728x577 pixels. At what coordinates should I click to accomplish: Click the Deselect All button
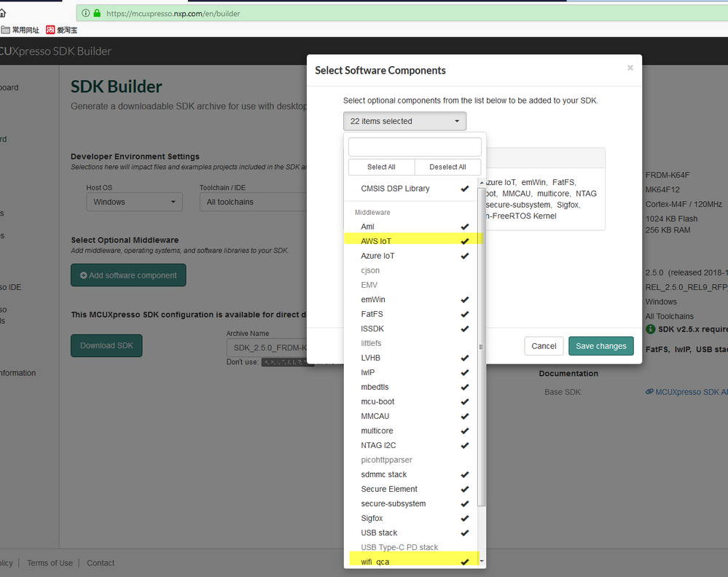(x=447, y=167)
